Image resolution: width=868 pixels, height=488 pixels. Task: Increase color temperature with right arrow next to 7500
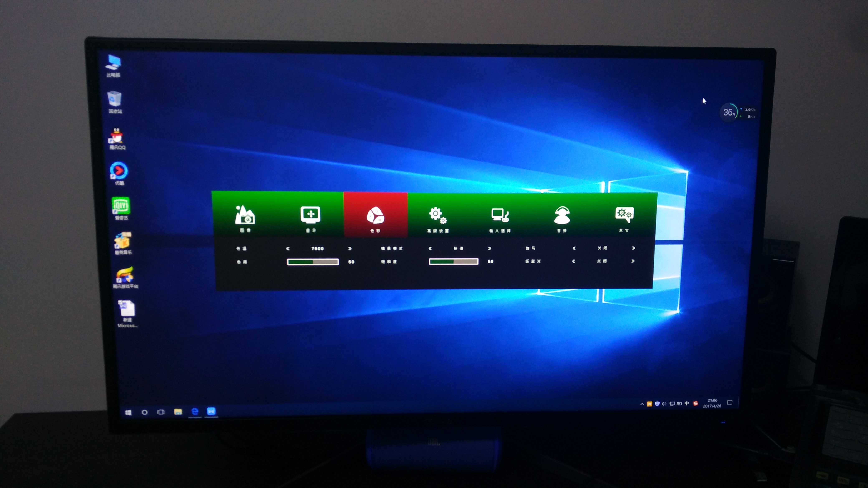point(350,249)
